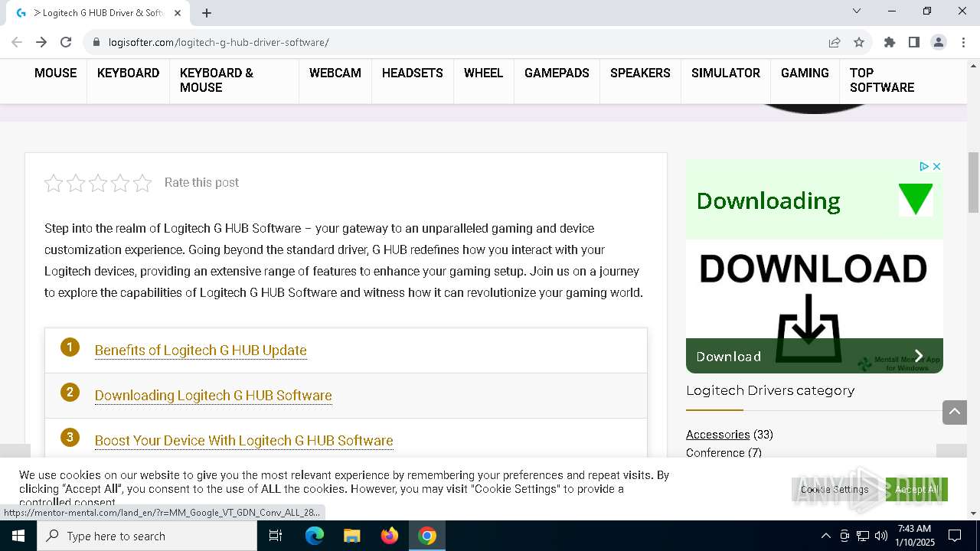Viewport: 980px width, 551px height.
Task: Rate the post three stars
Action: click(98, 183)
